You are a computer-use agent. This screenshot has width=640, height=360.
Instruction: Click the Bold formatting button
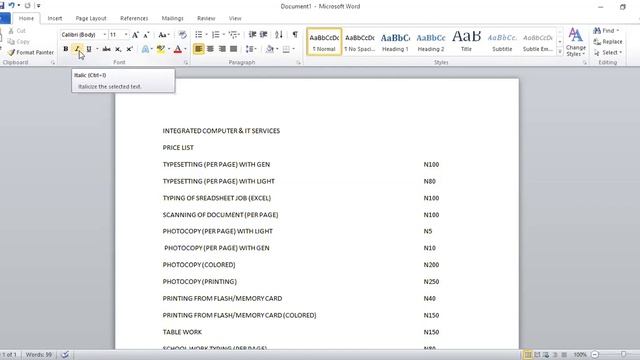[x=66, y=49]
